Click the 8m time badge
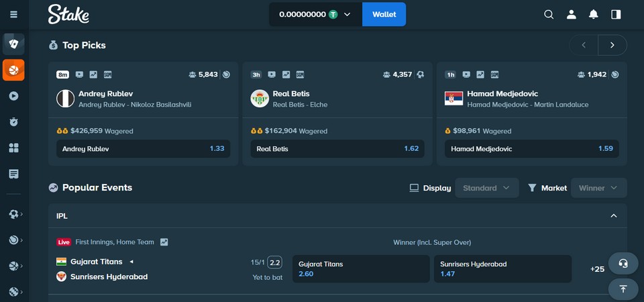644x302 pixels. (63, 74)
